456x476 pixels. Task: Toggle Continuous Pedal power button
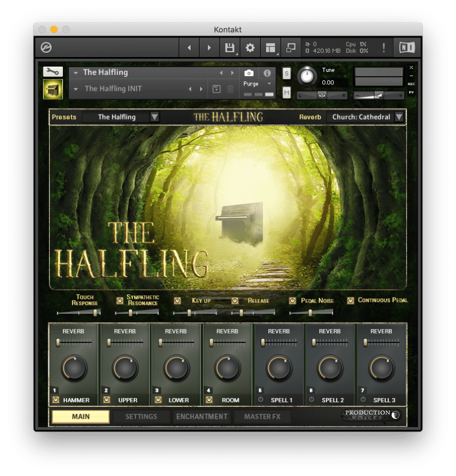(350, 301)
